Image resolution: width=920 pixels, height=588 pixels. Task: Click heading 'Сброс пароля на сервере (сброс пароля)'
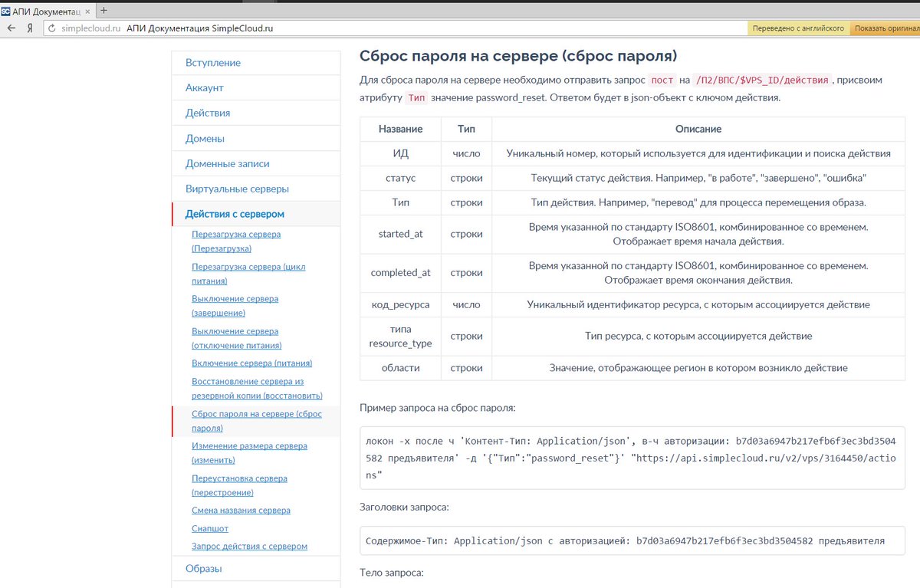click(518, 56)
